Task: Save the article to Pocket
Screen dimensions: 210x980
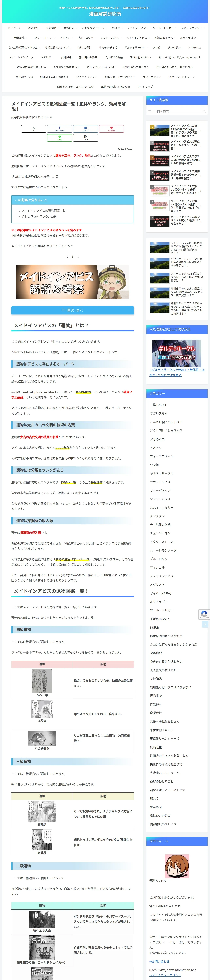Action: tap(111, 129)
